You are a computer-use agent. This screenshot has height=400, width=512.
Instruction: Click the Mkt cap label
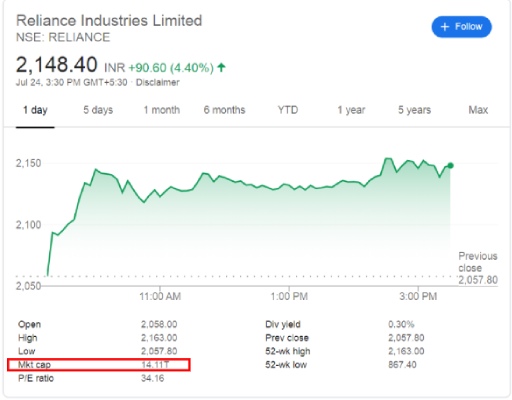pos(34,365)
